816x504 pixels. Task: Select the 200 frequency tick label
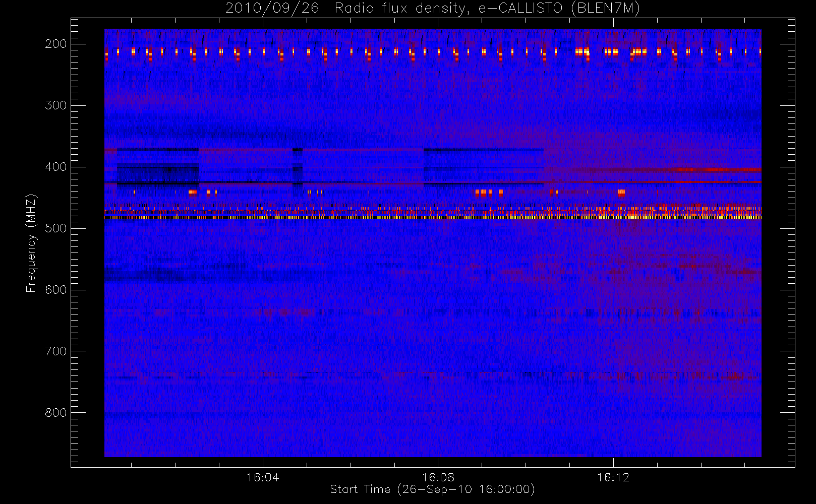pyautogui.click(x=56, y=44)
